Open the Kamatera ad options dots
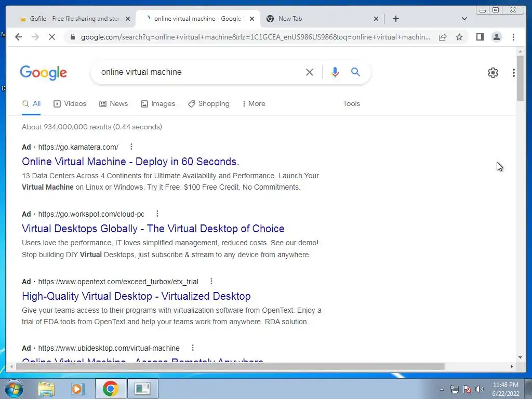 point(131,147)
